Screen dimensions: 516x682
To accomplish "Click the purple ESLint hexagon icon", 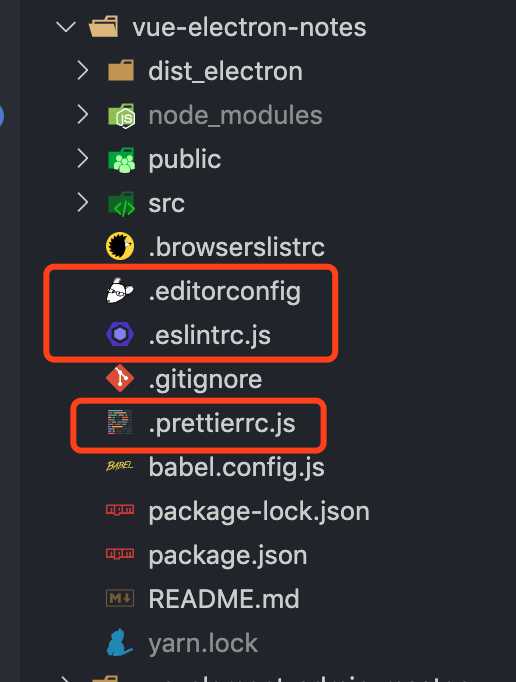I will pos(120,334).
